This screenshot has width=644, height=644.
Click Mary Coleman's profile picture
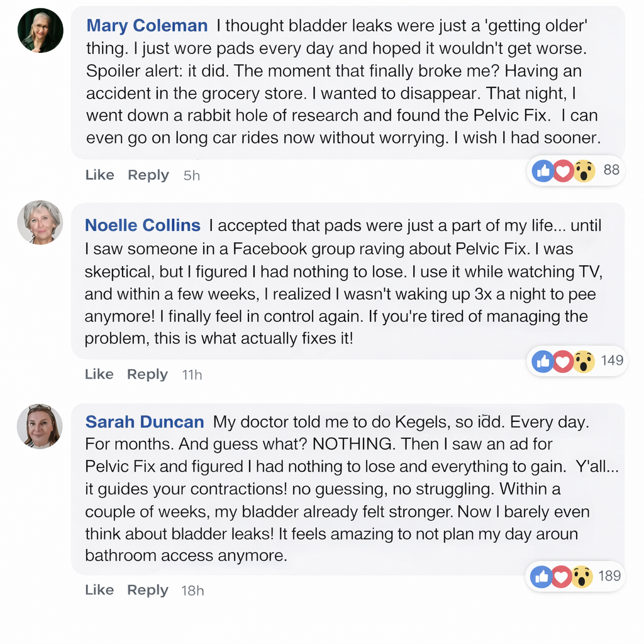(40, 30)
